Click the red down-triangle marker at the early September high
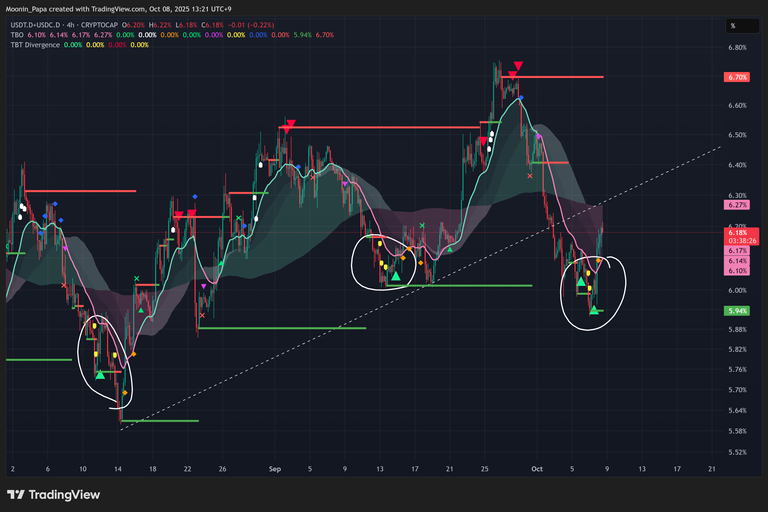The width and height of the screenshot is (768, 512). pos(289,126)
